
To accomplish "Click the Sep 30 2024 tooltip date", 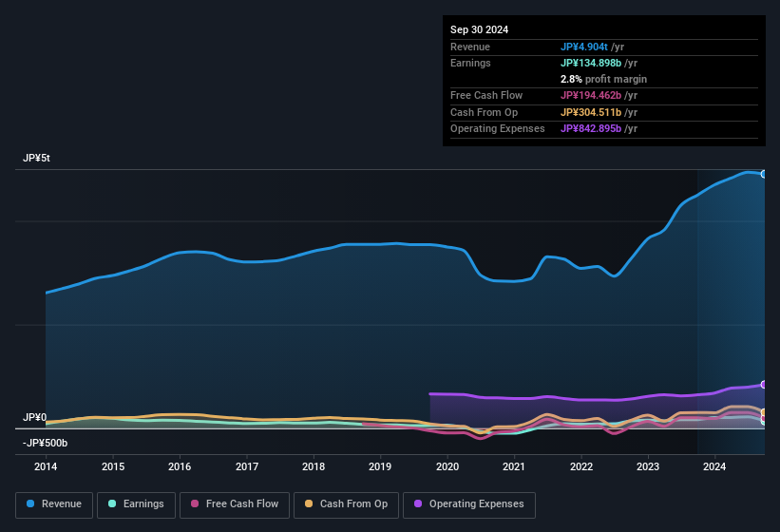I will tap(479, 29).
